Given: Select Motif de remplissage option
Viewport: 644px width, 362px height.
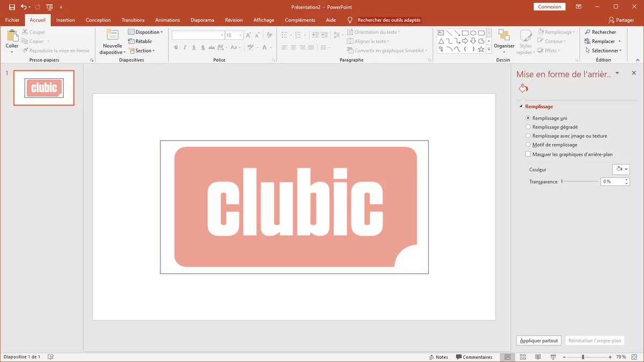Looking at the screenshot, I should coord(528,145).
